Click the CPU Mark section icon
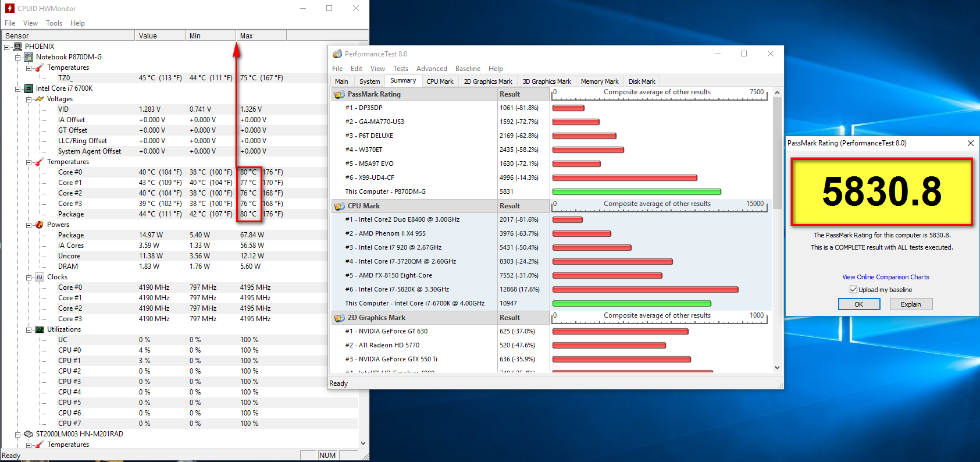Screen dimensions: 980x462 pos(339,206)
